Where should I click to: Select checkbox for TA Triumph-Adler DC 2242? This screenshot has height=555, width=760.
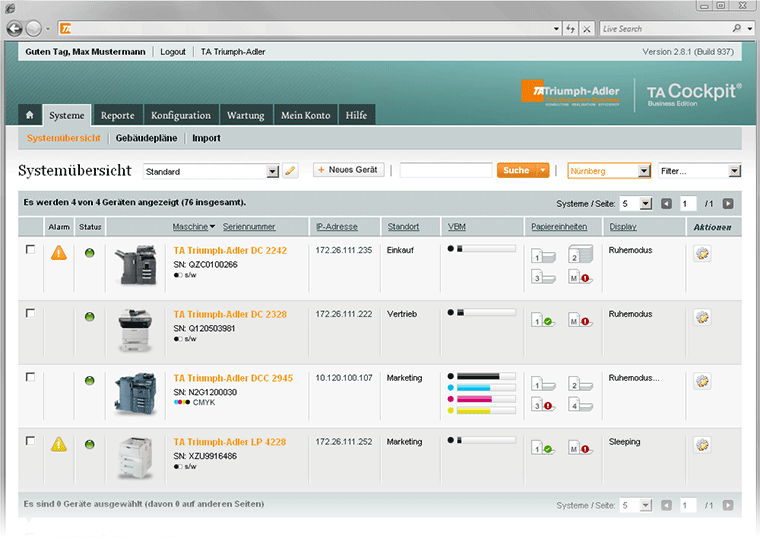pyautogui.click(x=30, y=249)
